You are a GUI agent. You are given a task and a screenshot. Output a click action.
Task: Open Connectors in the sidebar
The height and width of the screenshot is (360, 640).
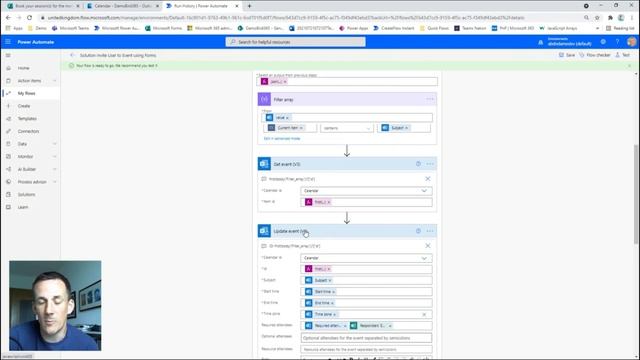[x=28, y=131]
